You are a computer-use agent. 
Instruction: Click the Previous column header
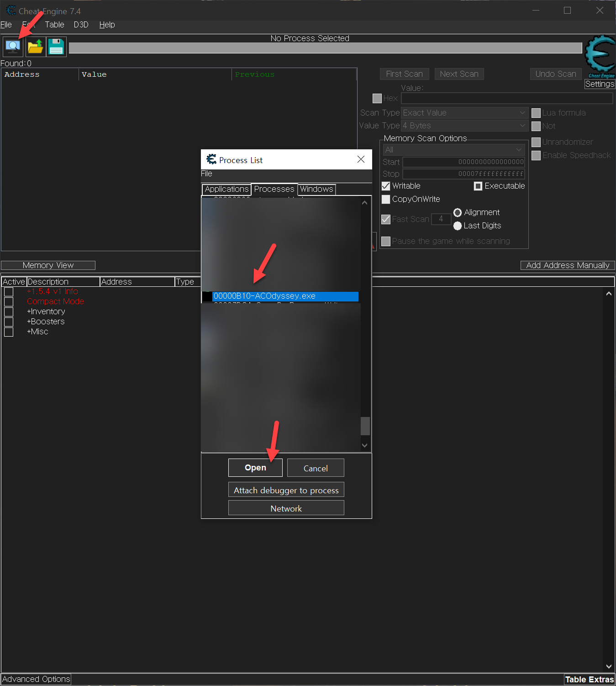pyautogui.click(x=294, y=74)
